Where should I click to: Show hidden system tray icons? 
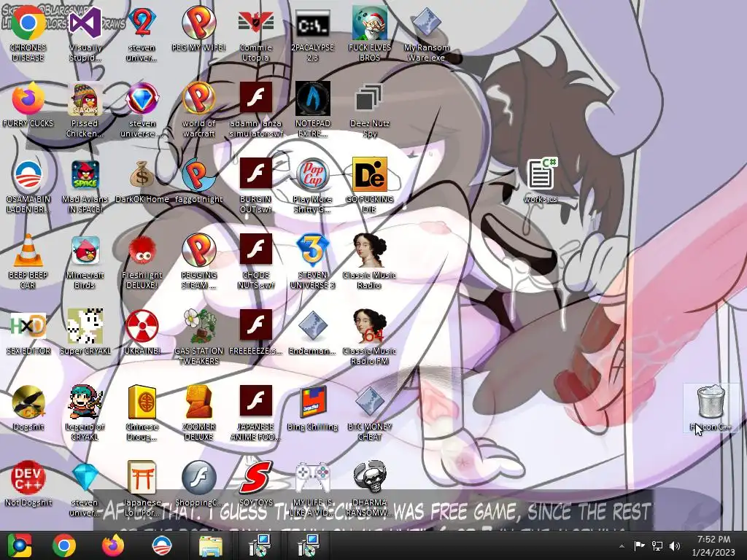pyautogui.click(x=622, y=546)
